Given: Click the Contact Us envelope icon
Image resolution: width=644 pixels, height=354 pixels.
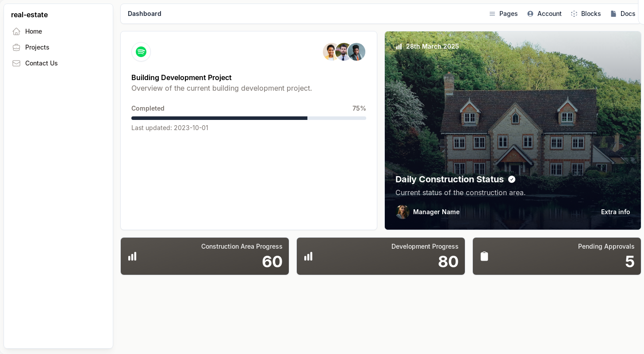Looking at the screenshot, I should click(x=16, y=63).
